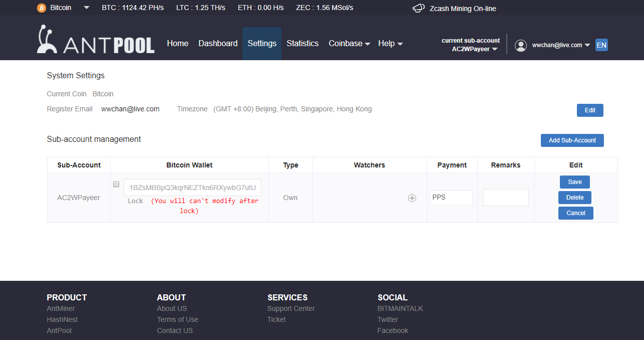Image resolution: width=644 pixels, height=340 pixels.
Task: Open the AC2WPayeer sub-account dropdown
Action: pyautogui.click(x=474, y=49)
